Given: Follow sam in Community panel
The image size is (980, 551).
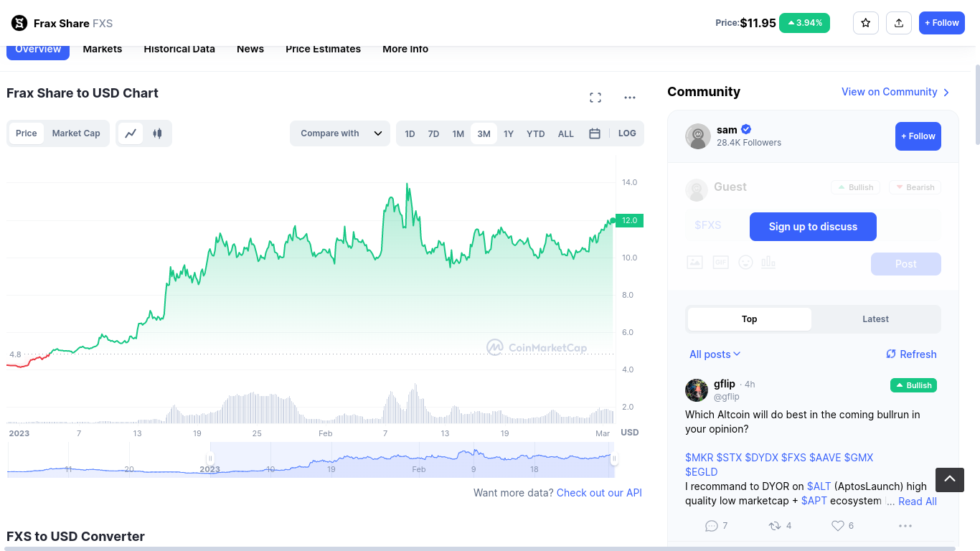Looking at the screenshot, I should [x=918, y=136].
